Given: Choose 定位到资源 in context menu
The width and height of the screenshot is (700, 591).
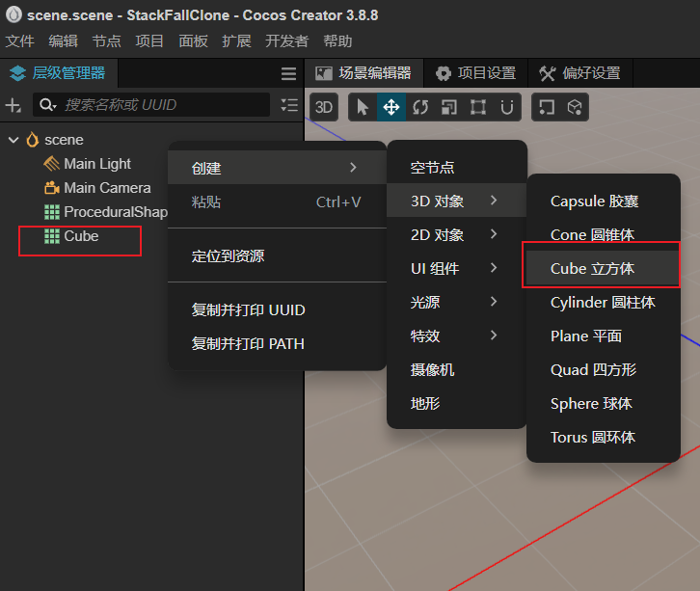Looking at the screenshot, I should [277, 255].
